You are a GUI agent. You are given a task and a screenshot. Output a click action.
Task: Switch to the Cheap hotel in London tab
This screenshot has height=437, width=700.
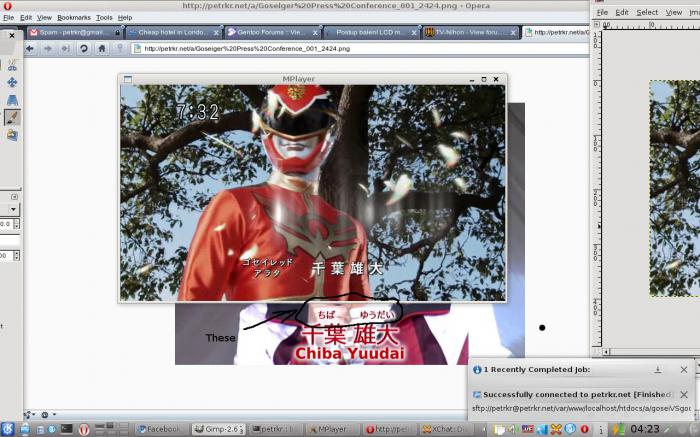pos(172,33)
